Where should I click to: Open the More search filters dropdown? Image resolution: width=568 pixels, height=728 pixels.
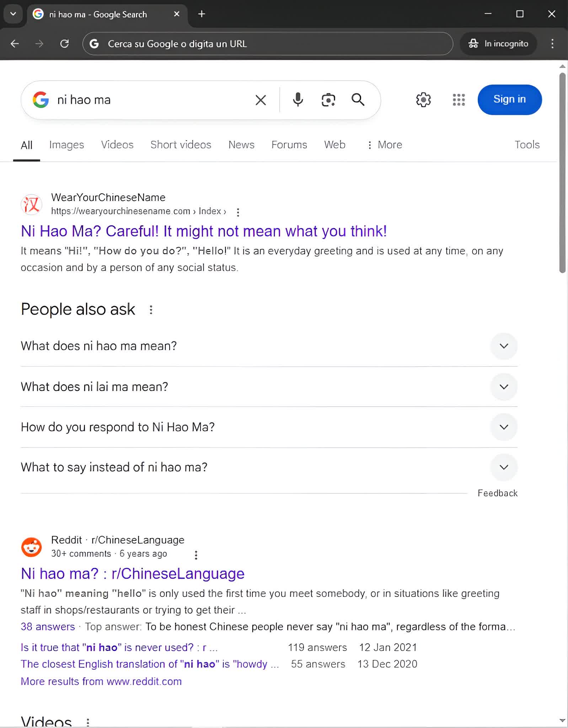(x=385, y=145)
